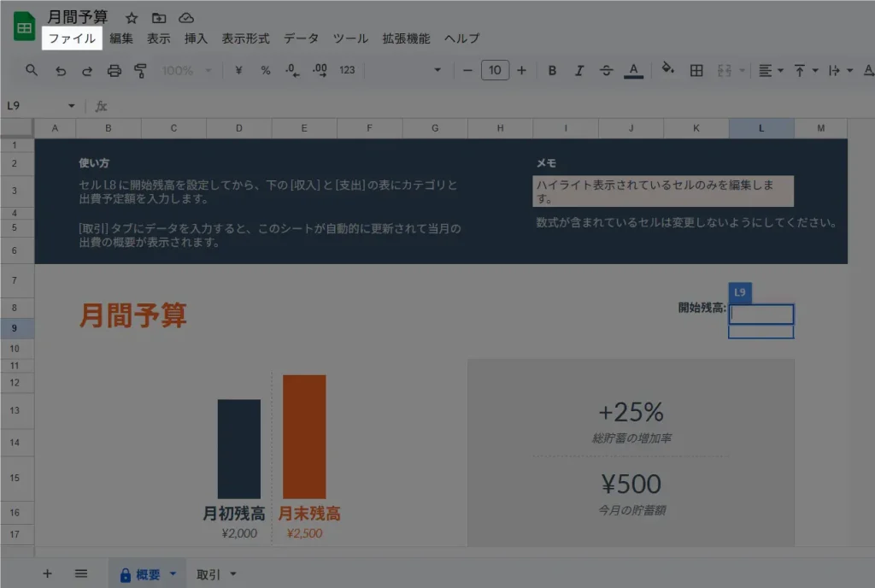
Task: Click the redo arrow
Action: [87, 70]
